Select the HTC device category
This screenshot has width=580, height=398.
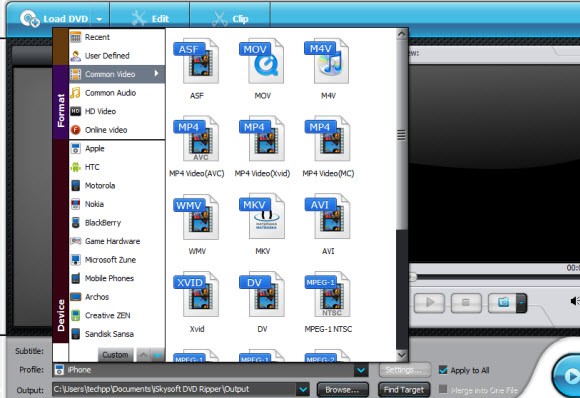click(x=117, y=167)
